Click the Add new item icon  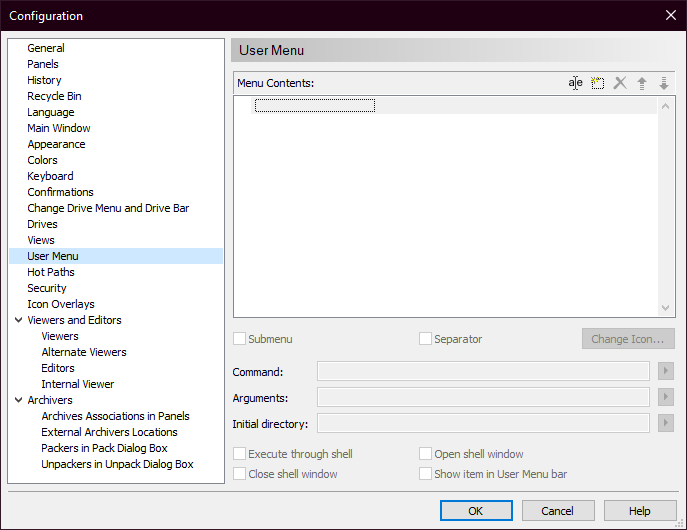(x=598, y=83)
